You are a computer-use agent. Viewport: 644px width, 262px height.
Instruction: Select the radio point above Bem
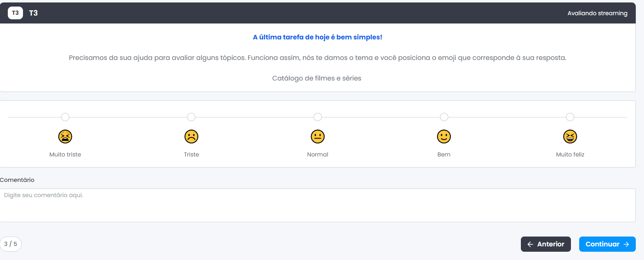[444, 117]
